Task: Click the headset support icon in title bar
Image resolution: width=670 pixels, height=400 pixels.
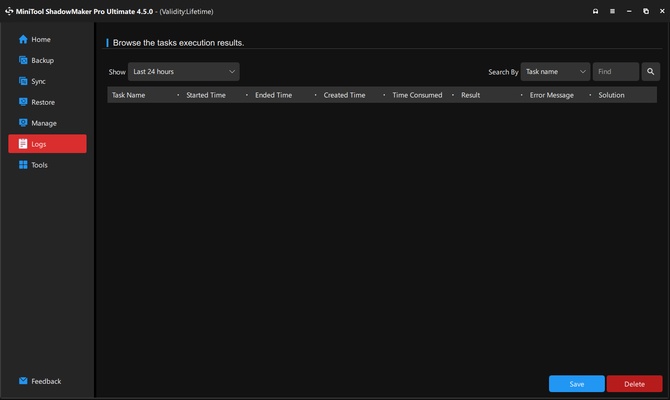Action: [595, 11]
